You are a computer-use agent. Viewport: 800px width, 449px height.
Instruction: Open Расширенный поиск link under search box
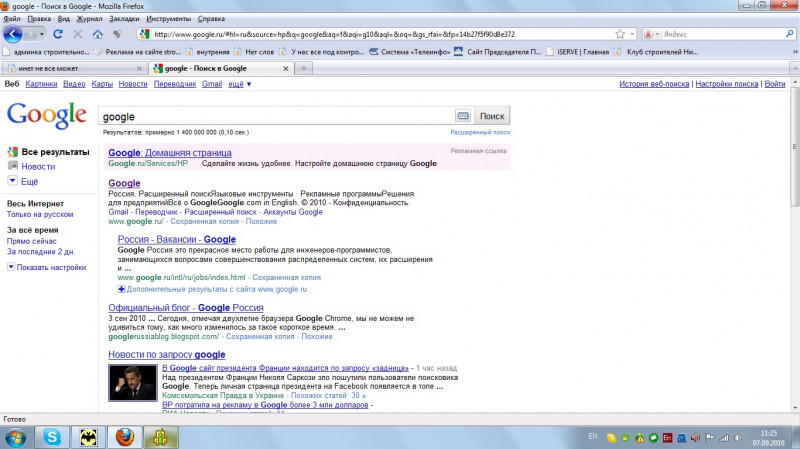pyautogui.click(x=480, y=132)
